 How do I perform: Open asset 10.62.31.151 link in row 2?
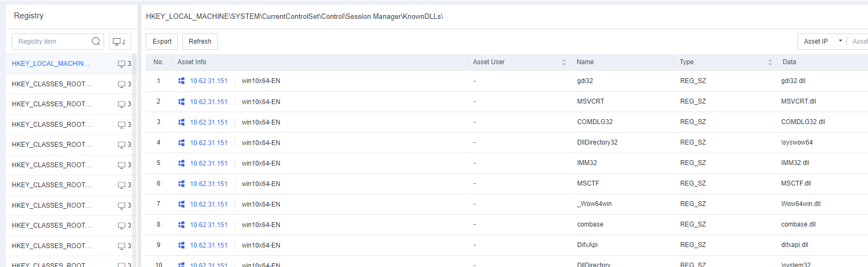coord(208,102)
